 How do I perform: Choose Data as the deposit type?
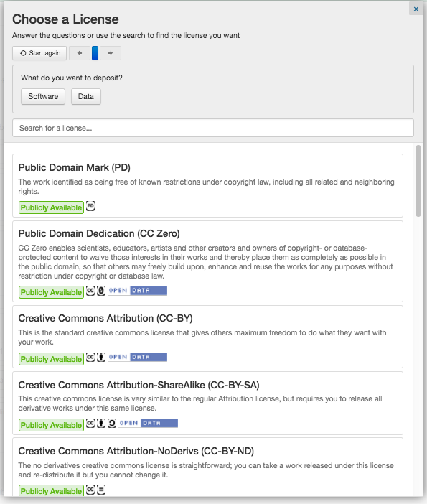(86, 96)
